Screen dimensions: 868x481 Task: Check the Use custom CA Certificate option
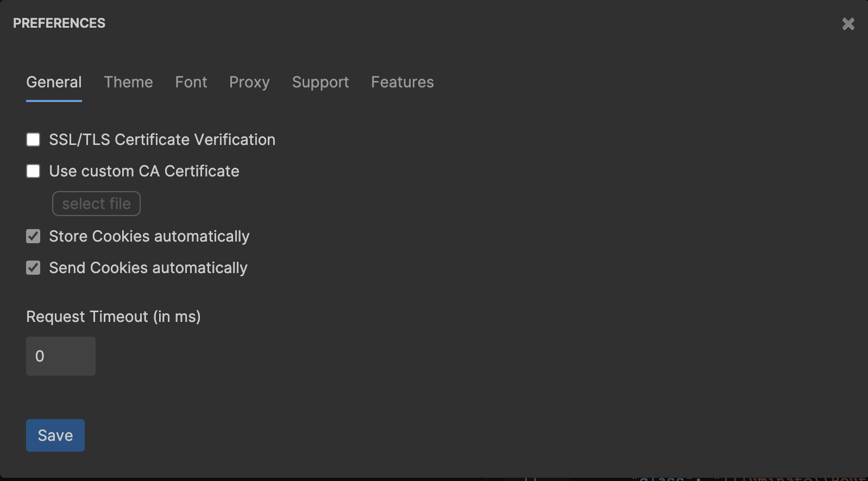33,171
